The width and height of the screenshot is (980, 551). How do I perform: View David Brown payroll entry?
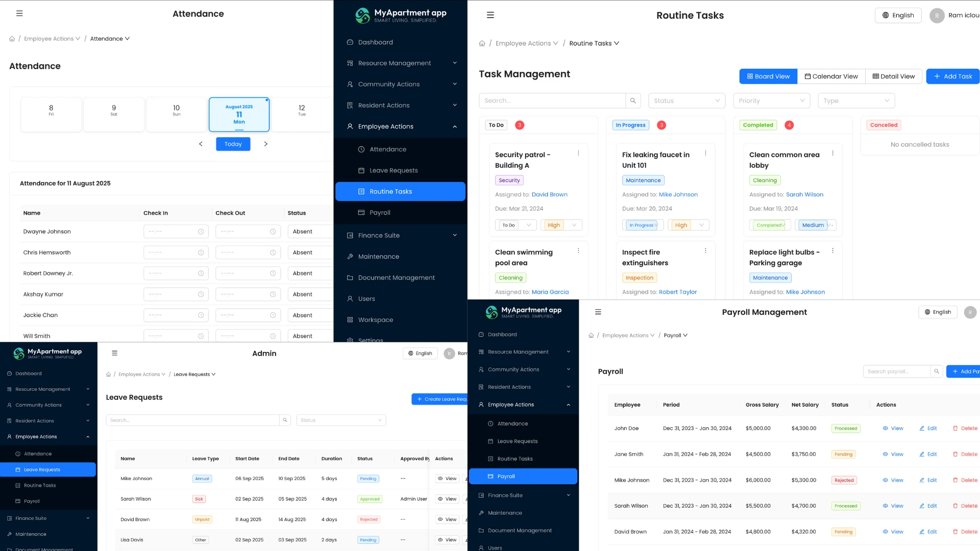point(893,532)
